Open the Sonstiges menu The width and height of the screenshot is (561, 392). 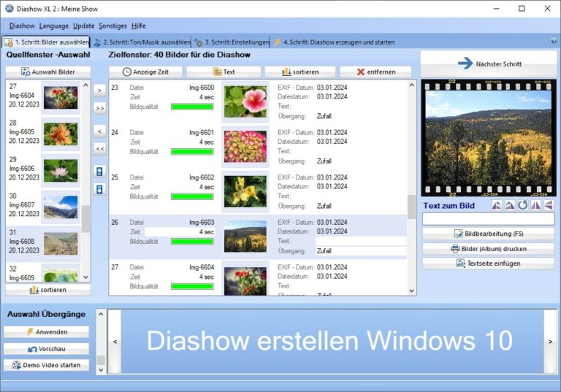112,26
